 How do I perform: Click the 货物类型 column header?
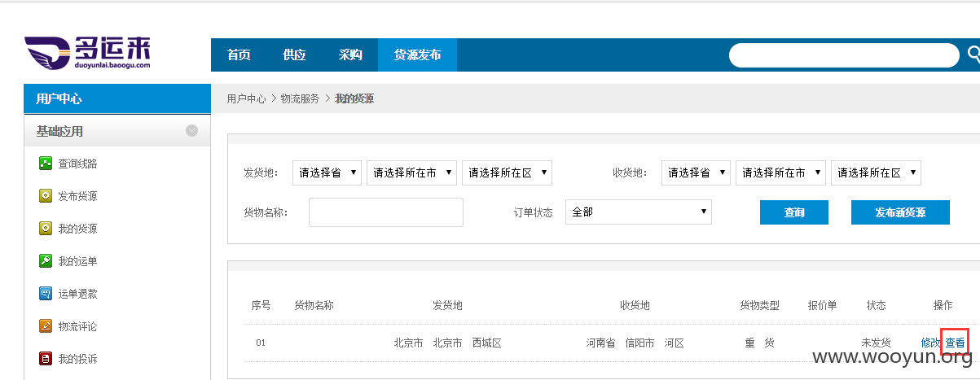point(759,305)
